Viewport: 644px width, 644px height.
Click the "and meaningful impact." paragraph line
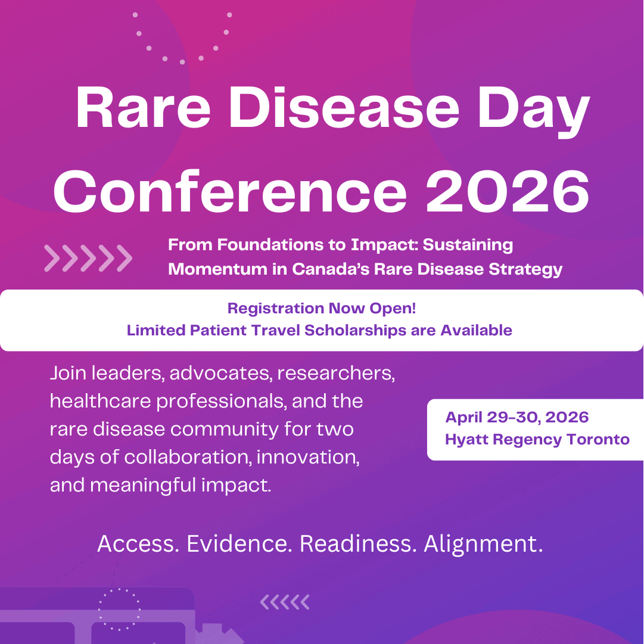click(x=161, y=486)
